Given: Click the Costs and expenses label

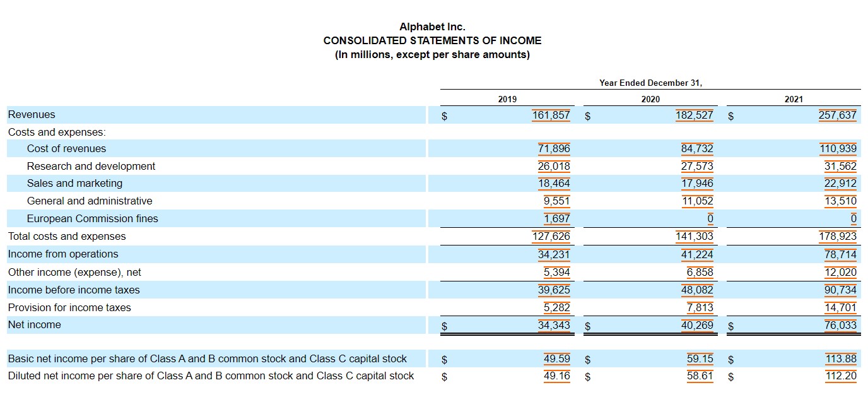Looking at the screenshot, I should pyautogui.click(x=57, y=132).
